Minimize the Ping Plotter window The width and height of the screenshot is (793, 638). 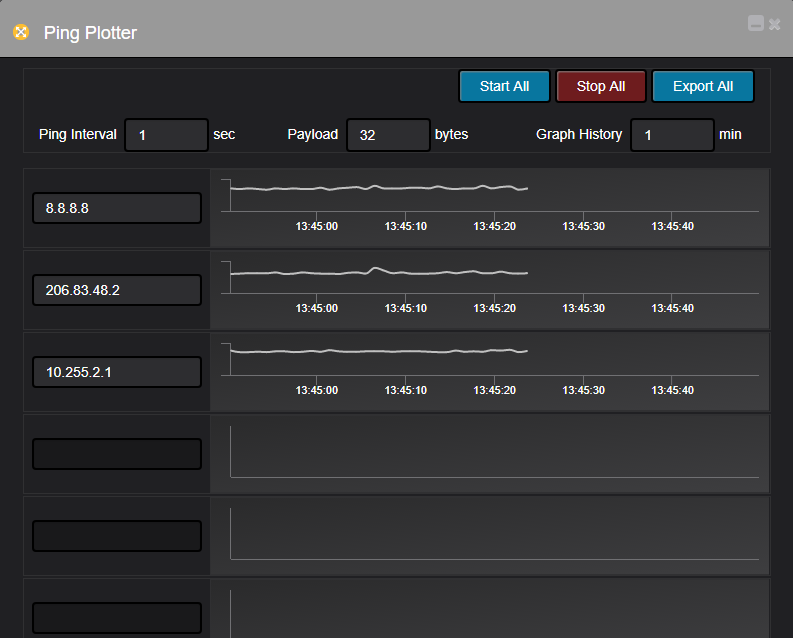click(756, 23)
